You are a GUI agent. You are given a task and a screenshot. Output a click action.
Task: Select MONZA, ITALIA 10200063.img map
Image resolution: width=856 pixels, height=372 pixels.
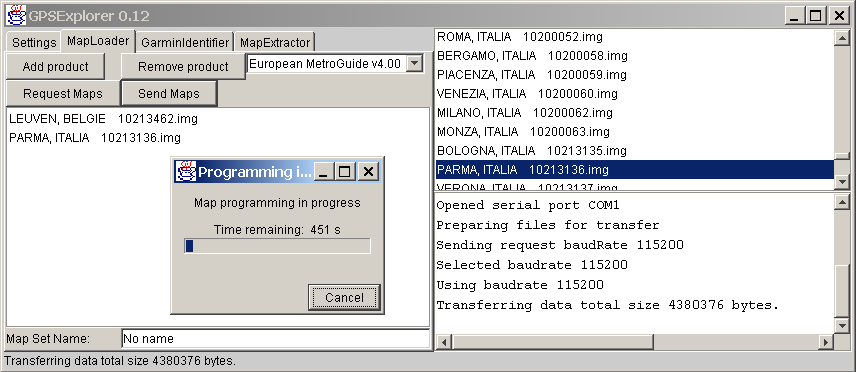pyautogui.click(x=635, y=132)
